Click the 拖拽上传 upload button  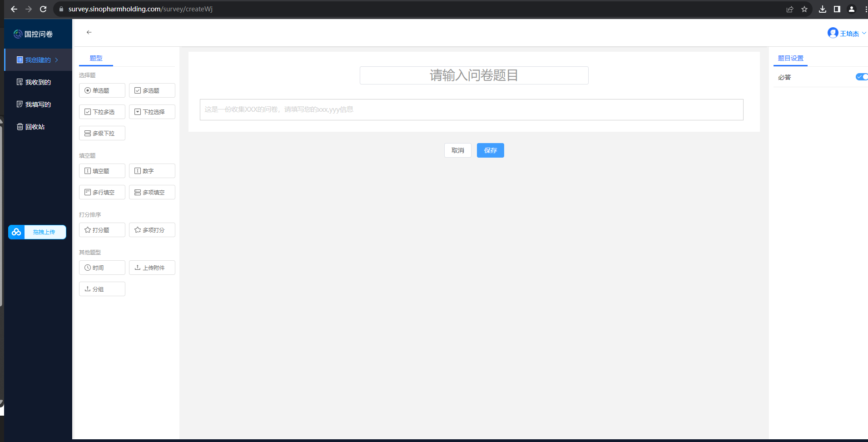37,232
